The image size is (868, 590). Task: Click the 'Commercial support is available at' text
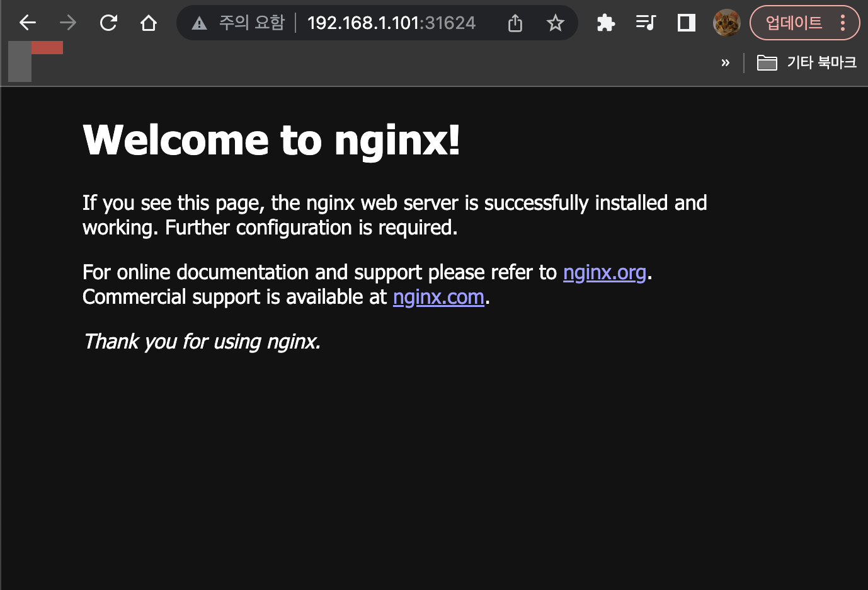coord(234,297)
